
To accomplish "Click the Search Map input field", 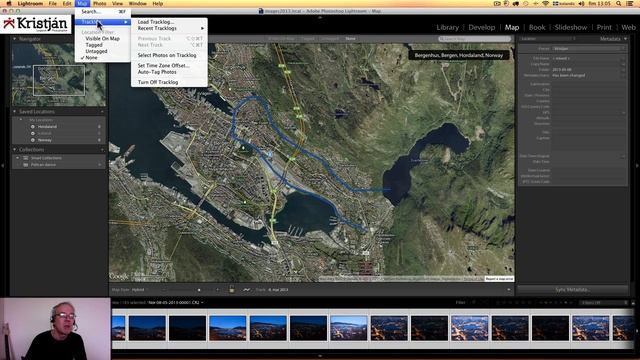I will click(474, 39).
